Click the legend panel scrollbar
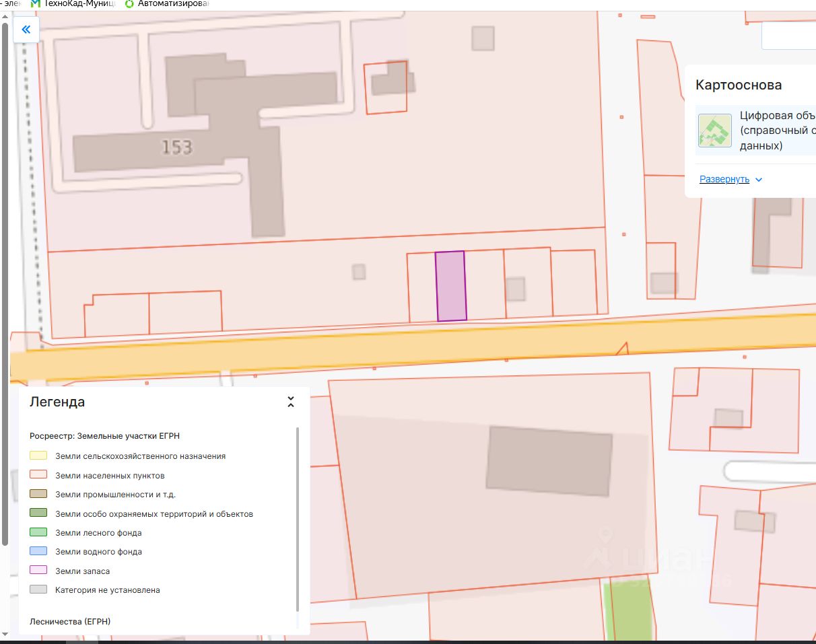The image size is (816, 644). tap(297, 518)
